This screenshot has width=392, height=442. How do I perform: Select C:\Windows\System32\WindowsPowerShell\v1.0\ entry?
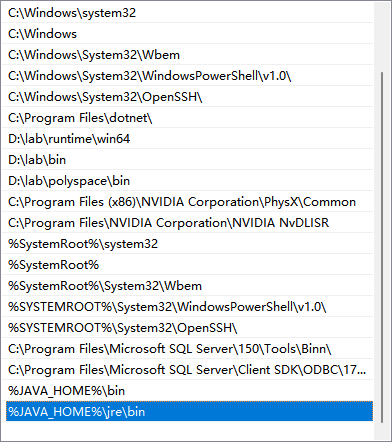point(188,75)
